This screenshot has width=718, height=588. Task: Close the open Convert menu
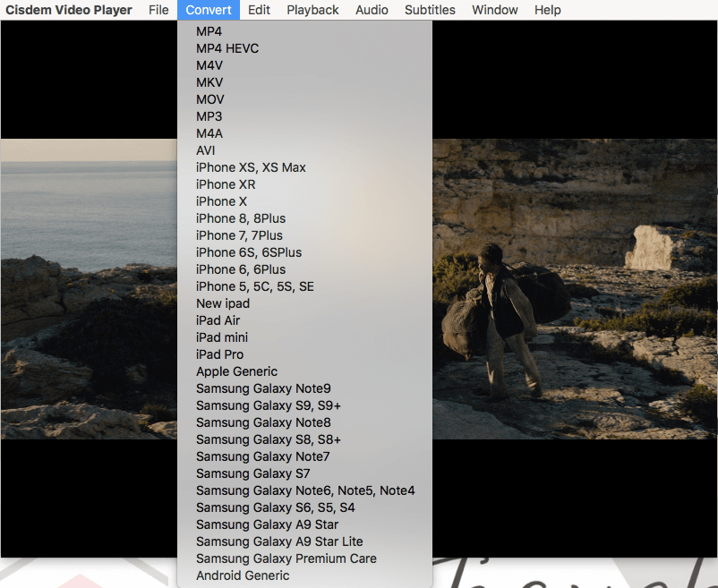[209, 10]
